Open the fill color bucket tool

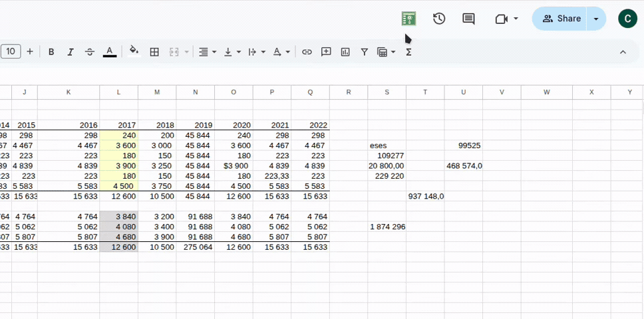point(134,52)
